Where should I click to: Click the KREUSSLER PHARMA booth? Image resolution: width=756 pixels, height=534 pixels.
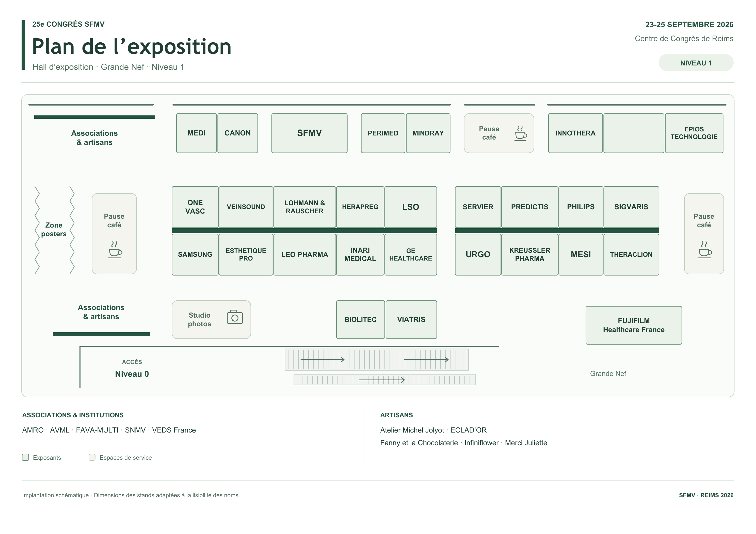coord(529,255)
